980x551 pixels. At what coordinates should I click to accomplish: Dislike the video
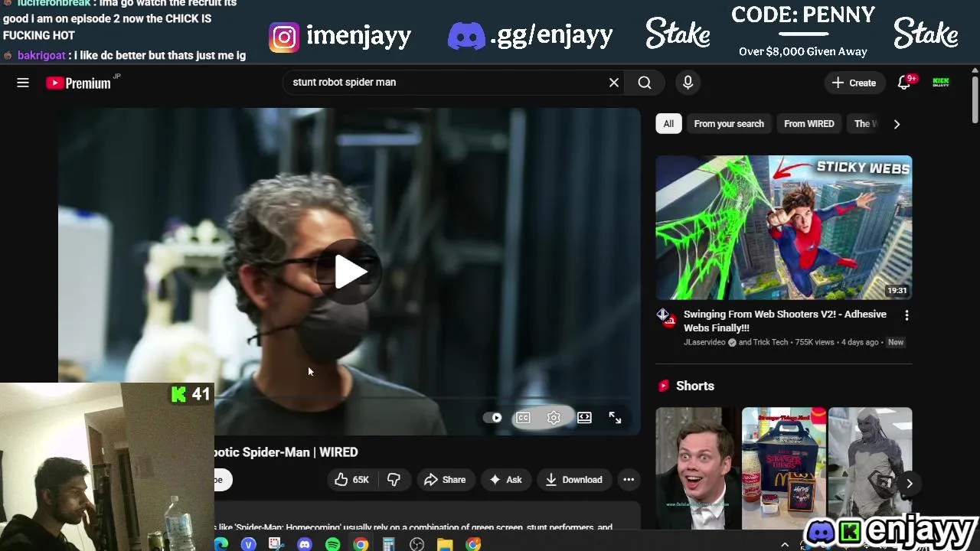pyautogui.click(x=394, y=480)
